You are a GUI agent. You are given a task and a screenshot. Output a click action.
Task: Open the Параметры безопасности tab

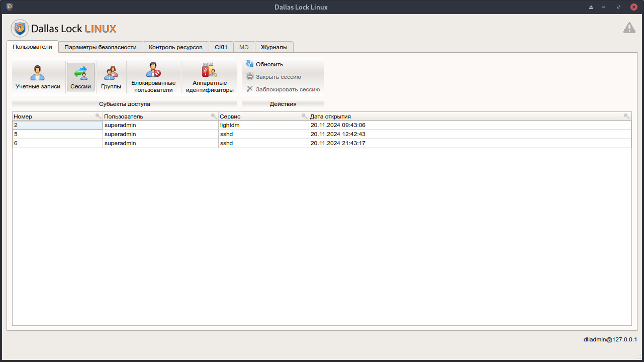point(101,47)
